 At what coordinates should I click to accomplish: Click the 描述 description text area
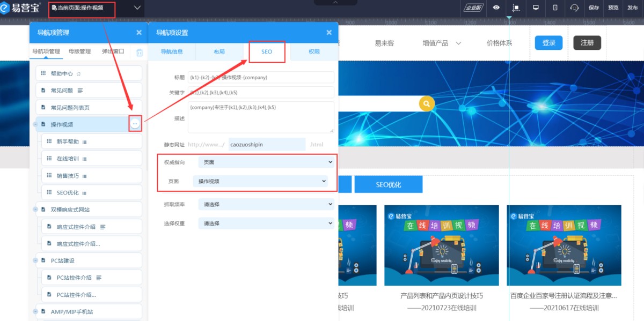click(261, 117)
